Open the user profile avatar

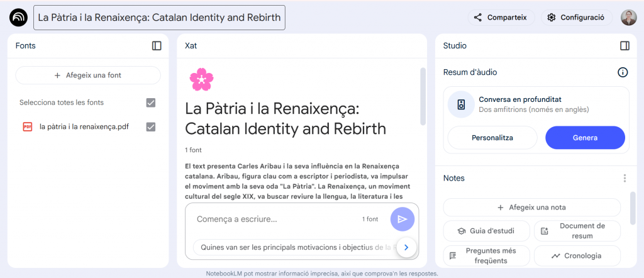pyautogui.click(x=628, y=18)
